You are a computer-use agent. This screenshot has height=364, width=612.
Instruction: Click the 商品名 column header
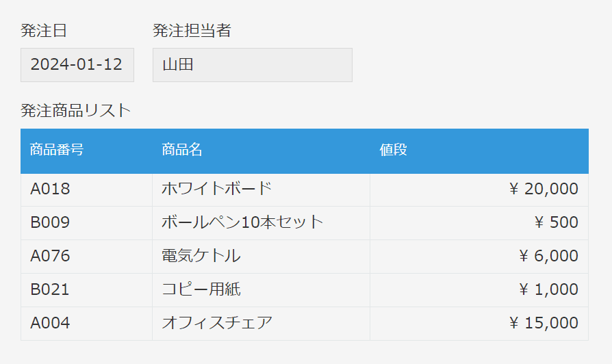(261, 151)
